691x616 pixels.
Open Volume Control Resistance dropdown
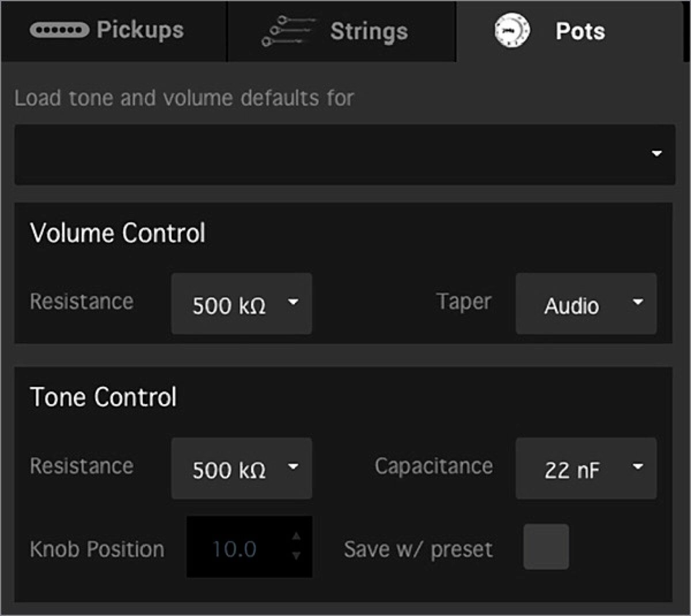pyautogui.click(x=241, y=303)
